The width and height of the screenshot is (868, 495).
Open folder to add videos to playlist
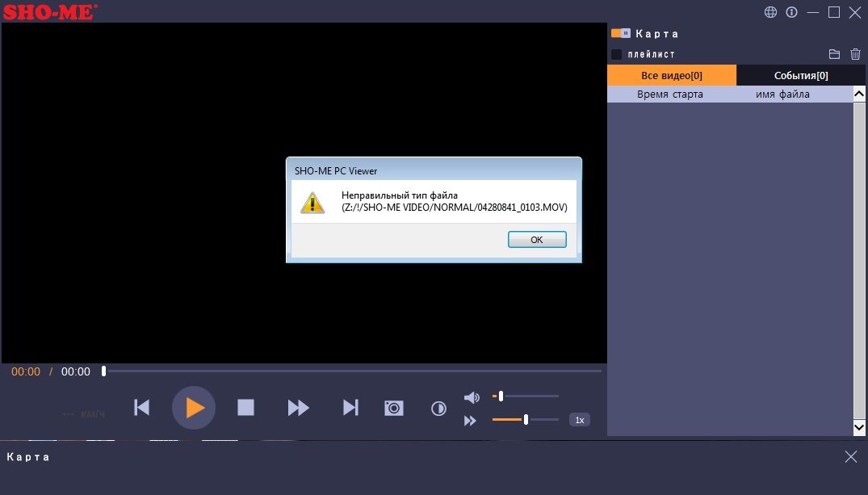(835, 54)
